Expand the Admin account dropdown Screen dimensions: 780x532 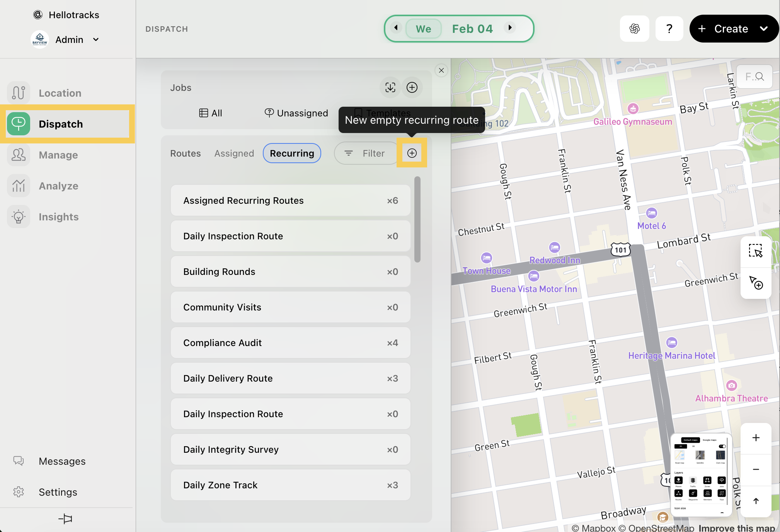click(96, 39)
